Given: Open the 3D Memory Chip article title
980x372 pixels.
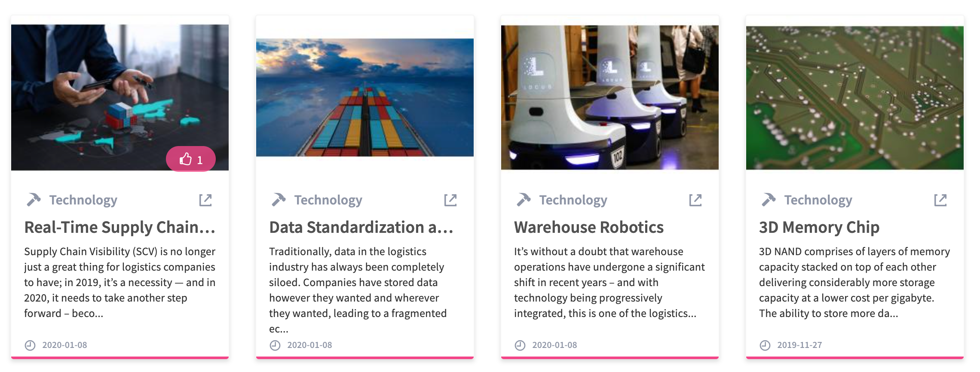Looking at the screenshot, I should 819,227.
